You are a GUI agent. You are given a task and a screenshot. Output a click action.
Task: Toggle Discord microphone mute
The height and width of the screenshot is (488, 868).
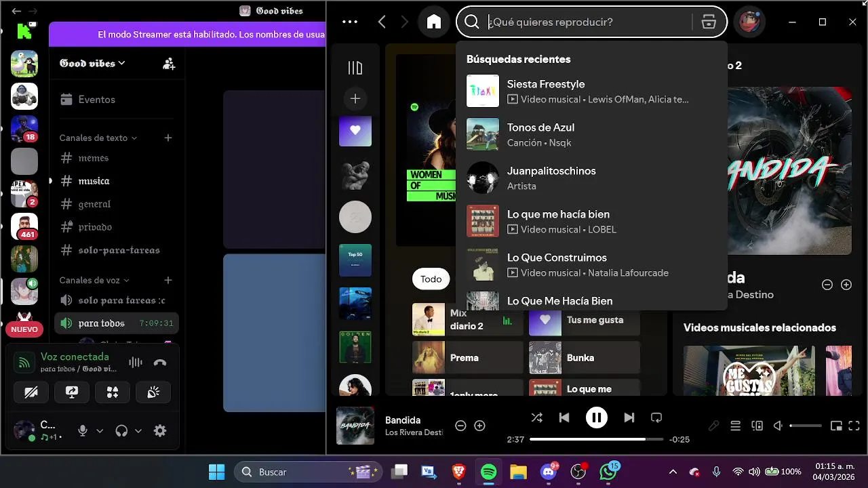tap(83, 430)
